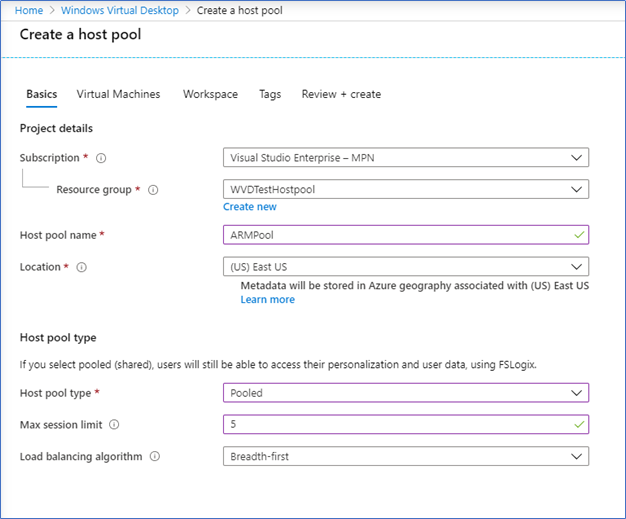The width and height of the screenshot is (626, 519).
Task: Click the Project details heading
Action: 56,129
